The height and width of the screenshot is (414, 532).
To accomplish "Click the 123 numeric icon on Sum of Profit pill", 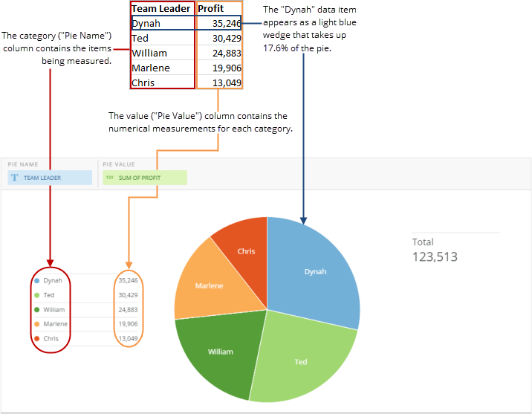I will pos(109,178).
